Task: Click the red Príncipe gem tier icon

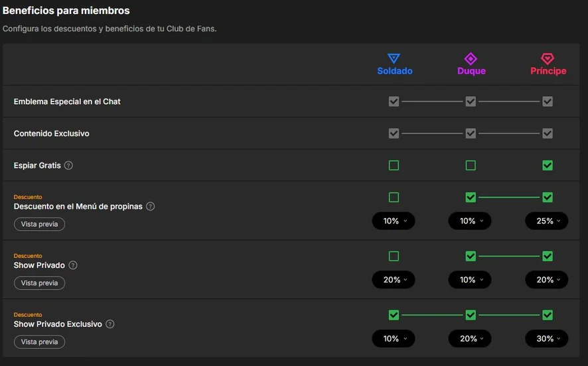Action: point(548,58)
